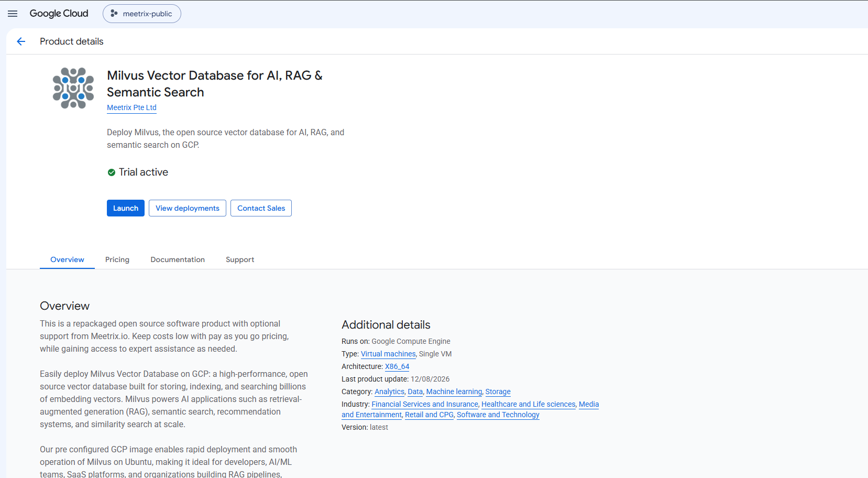Click the Launch button
Image resolution: width=868 pixels, height=478 pixels.
(126, 208)
